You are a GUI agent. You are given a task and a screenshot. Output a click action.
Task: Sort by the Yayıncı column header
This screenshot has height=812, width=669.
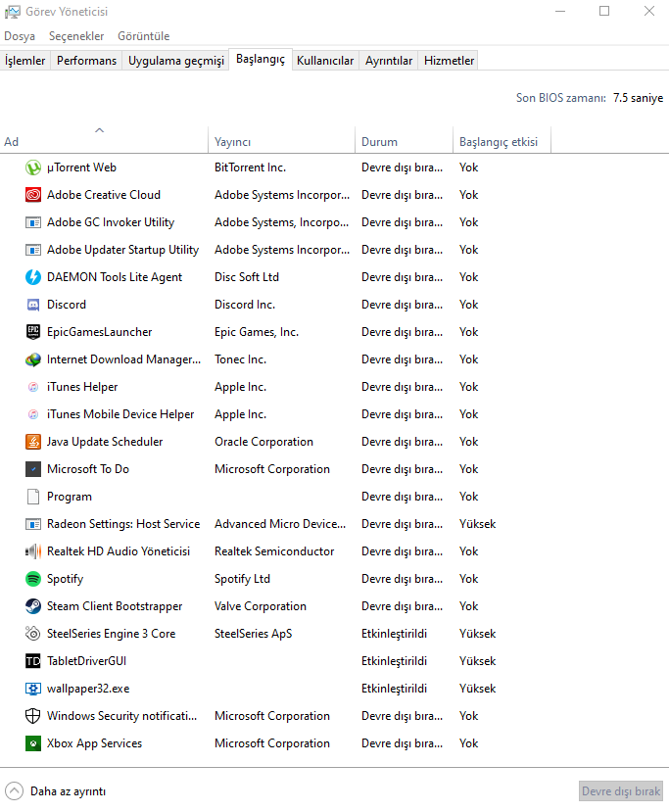[x=282, y=141]
